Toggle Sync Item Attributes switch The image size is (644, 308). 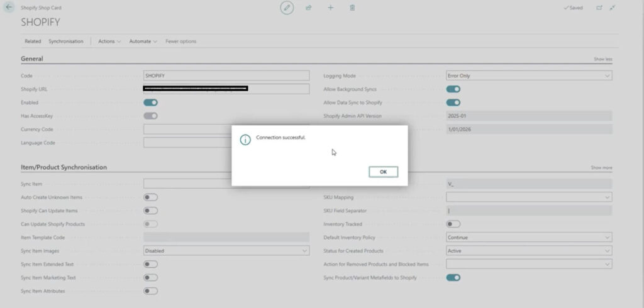[x=150, y=291]
